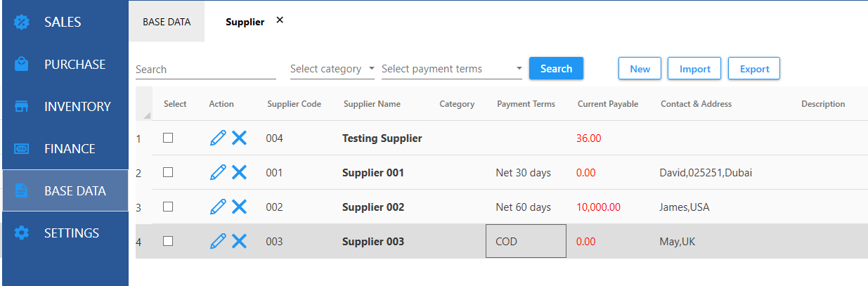Close the Supplier tab
Image resolution: width=868 pixels, height=286 pixels.
(280, 20)
